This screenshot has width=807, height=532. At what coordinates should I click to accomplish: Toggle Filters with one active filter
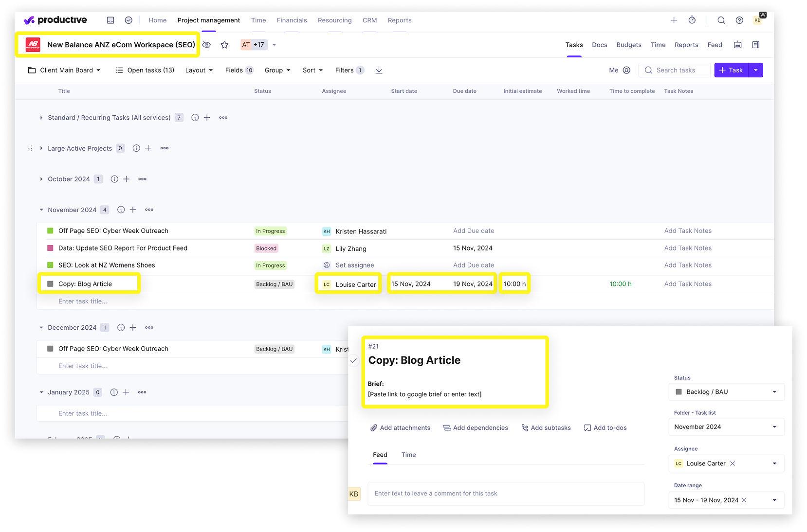[x=349, y=70]
